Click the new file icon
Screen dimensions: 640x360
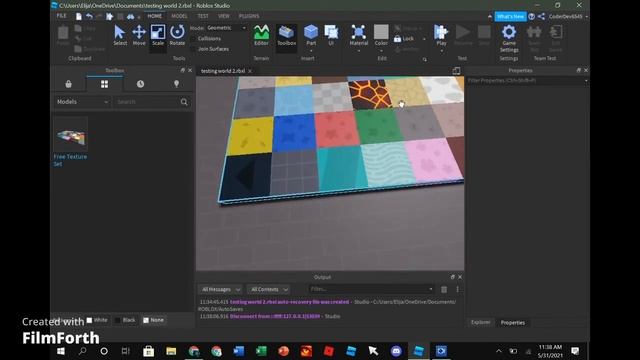click(78, 16)
